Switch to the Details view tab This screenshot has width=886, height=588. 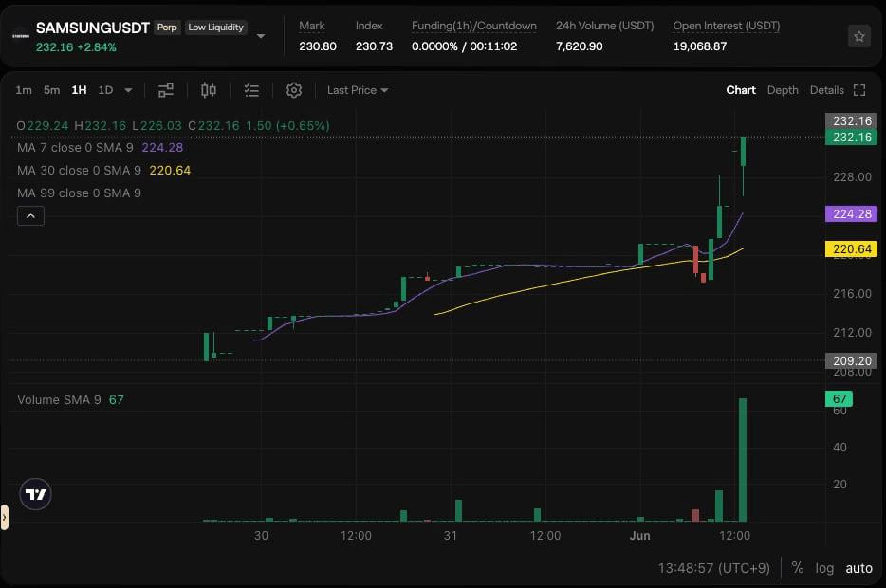826,90
